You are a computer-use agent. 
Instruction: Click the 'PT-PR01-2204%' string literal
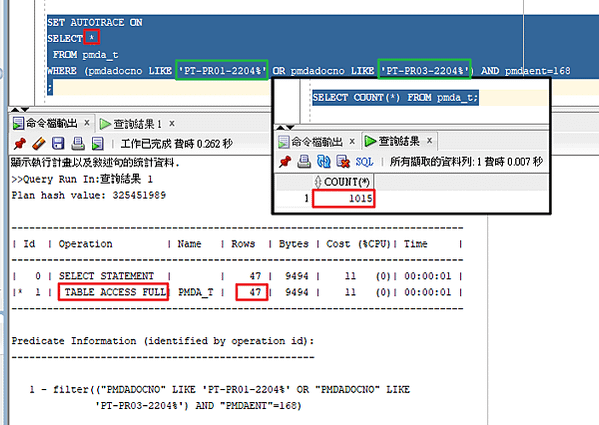[x=222, y=71]
